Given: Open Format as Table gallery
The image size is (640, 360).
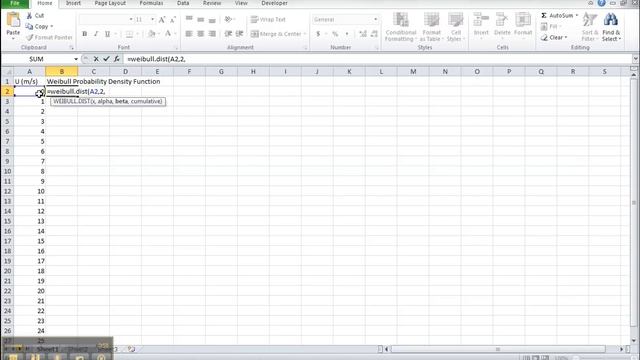Looking at the screenshot, I should pos(431,27).
